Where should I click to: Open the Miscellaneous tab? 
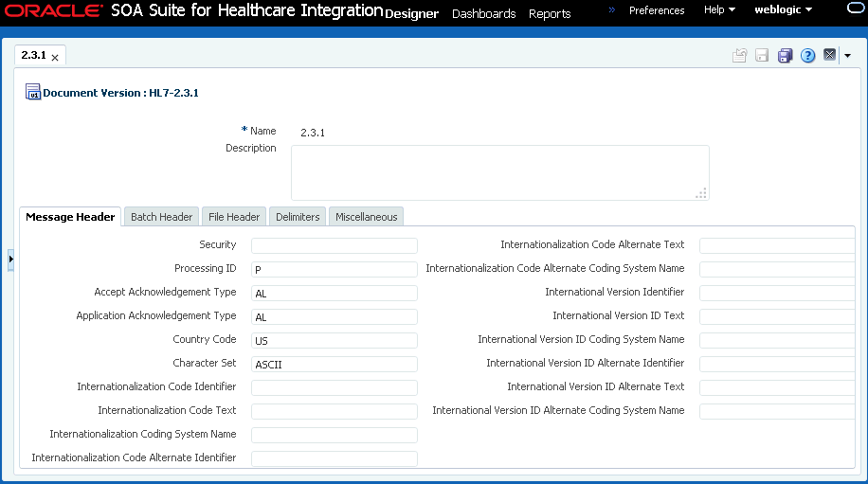[x=367, y=217]
